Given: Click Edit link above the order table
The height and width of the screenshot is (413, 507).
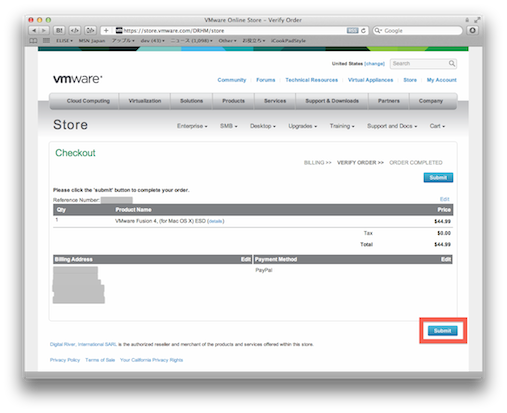Looking at the screenshot, I should pos(445,199).
